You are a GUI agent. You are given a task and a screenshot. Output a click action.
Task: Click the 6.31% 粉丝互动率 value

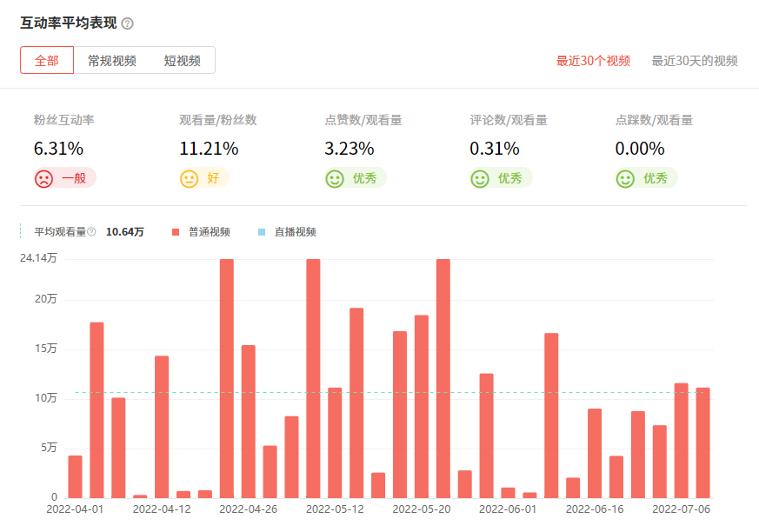(x=58, y=149)
